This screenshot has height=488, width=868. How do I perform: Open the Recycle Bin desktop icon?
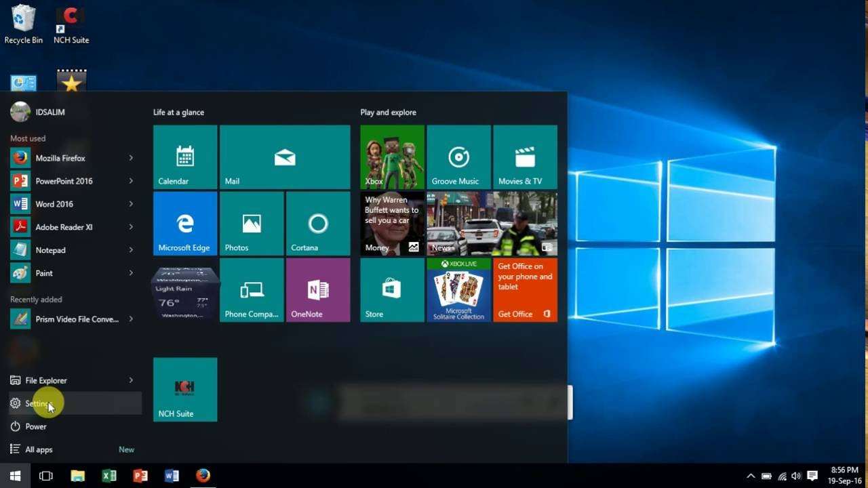click(23, 24)
